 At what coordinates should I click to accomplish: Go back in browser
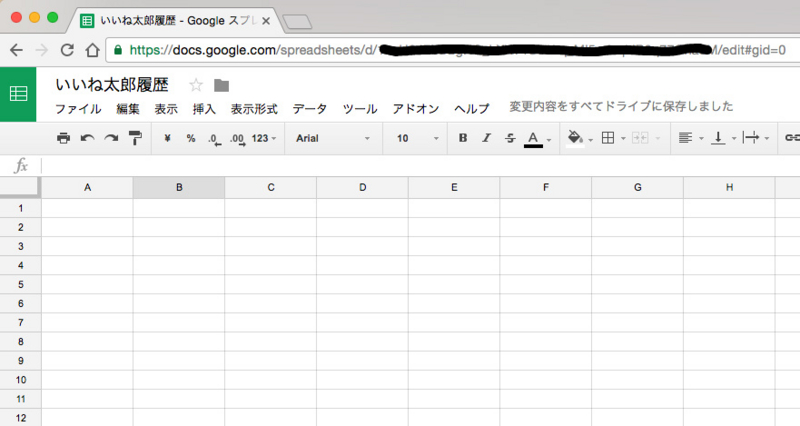(x=16, y=50)
